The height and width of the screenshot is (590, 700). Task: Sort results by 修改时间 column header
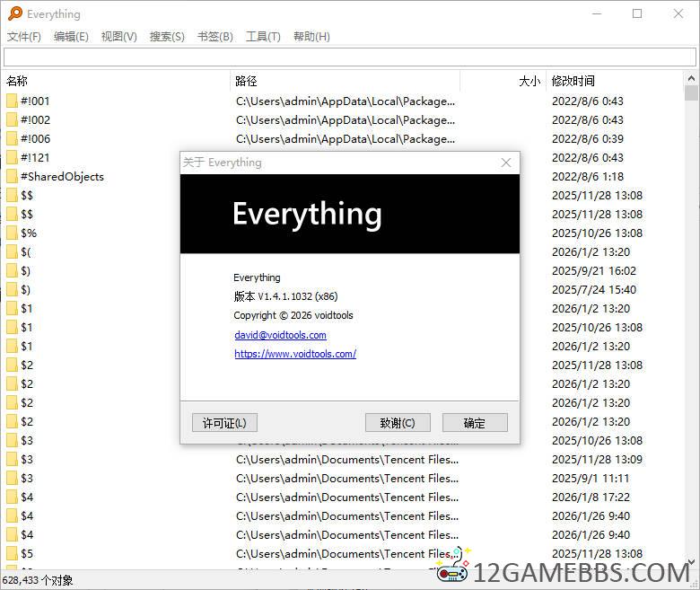click(x=573, y=81)
